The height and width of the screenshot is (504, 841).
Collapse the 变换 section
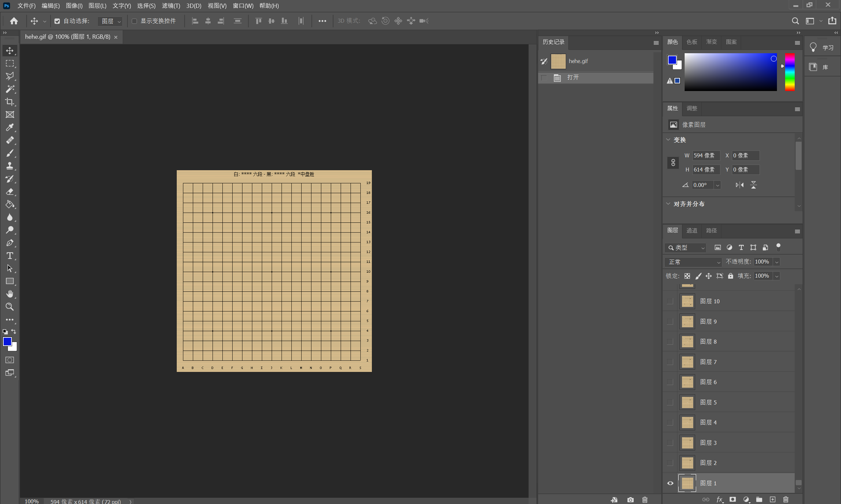(668, 140)
